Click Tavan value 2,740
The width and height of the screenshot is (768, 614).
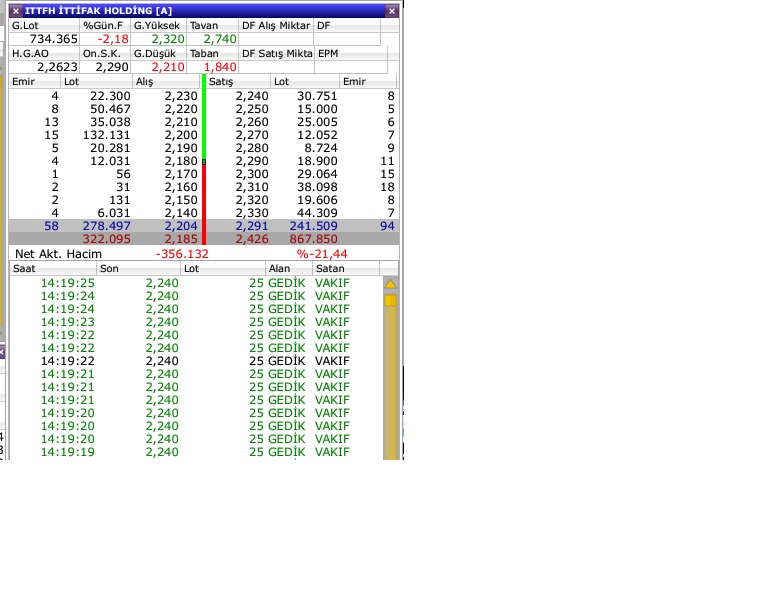pyautogui.click(x=220, y=39)
